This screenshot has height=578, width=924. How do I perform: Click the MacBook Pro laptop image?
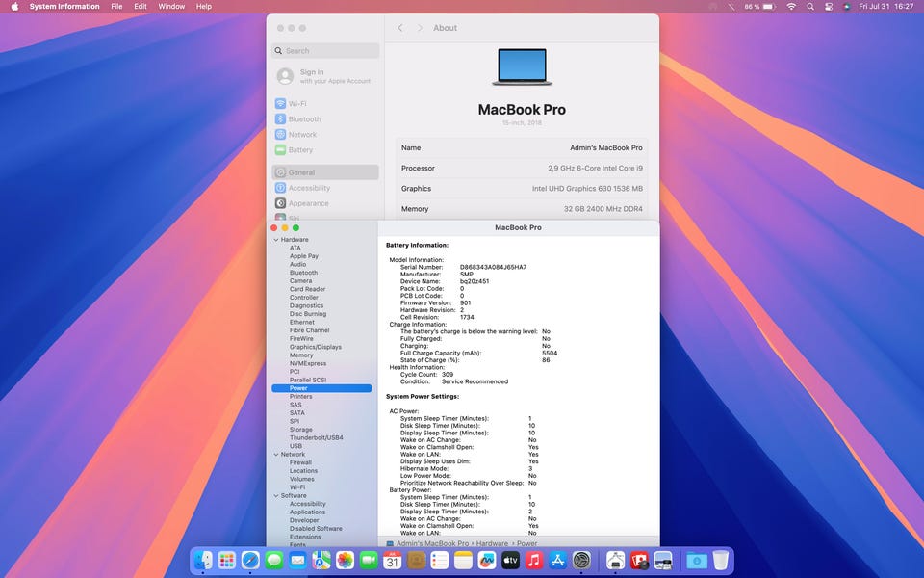pos(522,66)
